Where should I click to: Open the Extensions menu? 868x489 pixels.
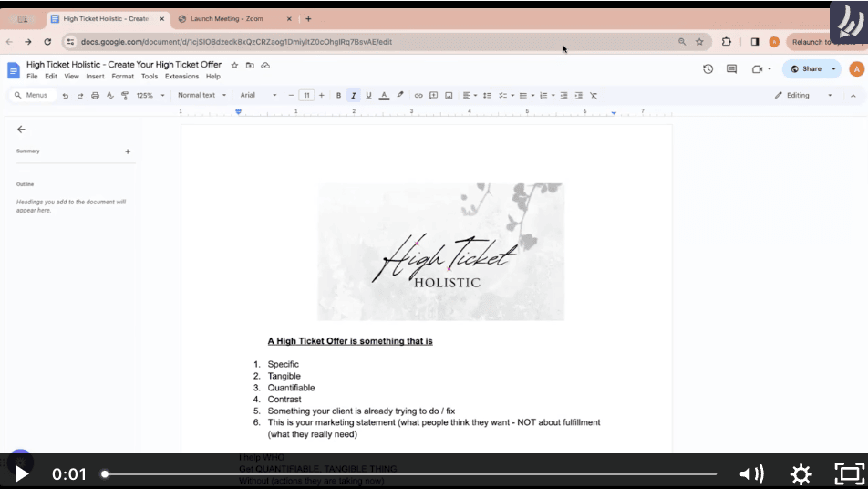tap(181, 77)
